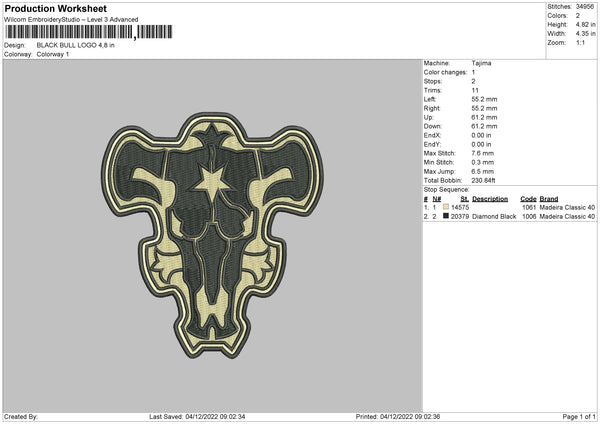Click the 'Description' column header
The width and height of the screenshot is (600, 424).
(x=490, y=199)
